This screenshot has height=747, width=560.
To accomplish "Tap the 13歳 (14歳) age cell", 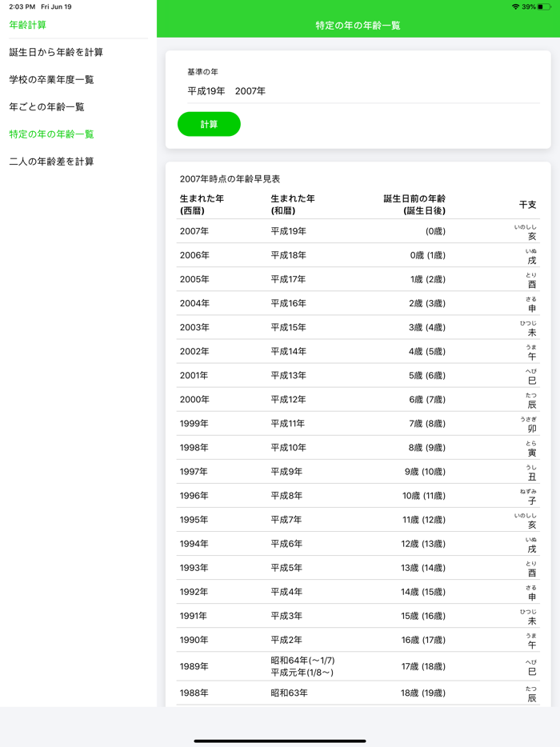I will pyautogui.click(x=423, y=568).
